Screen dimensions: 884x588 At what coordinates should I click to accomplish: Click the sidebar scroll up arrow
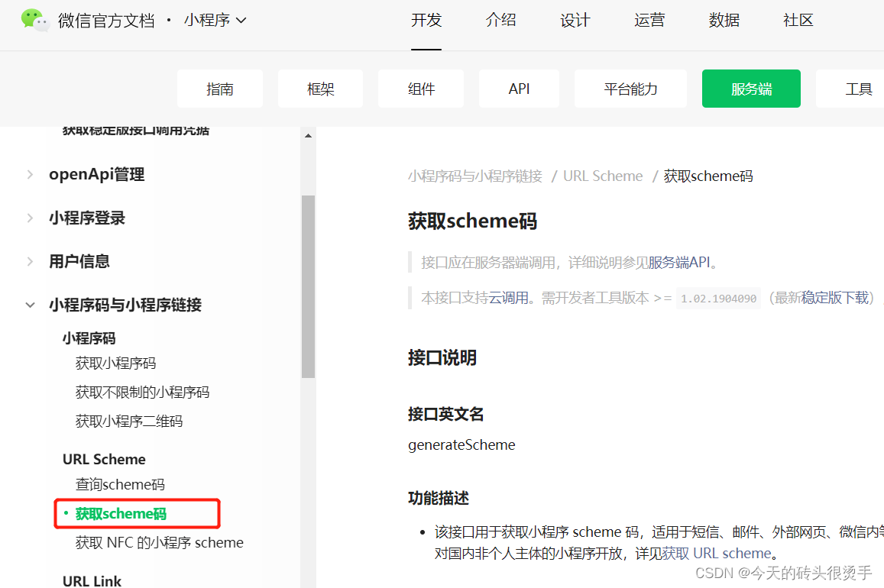pos(308,136)
